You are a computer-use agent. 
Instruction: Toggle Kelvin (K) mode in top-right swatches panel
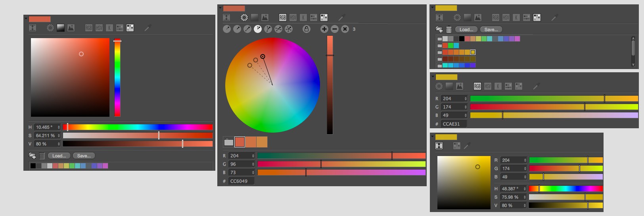[516, 17]
